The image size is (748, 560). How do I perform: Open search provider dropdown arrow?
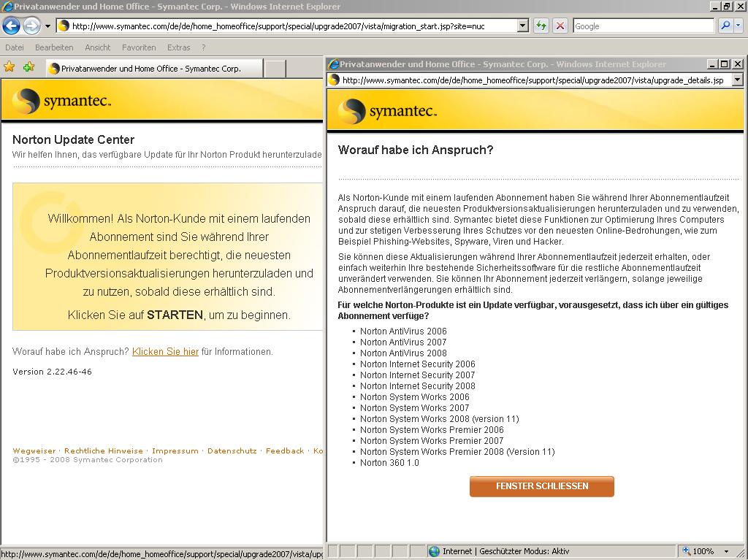pos(739,26)
